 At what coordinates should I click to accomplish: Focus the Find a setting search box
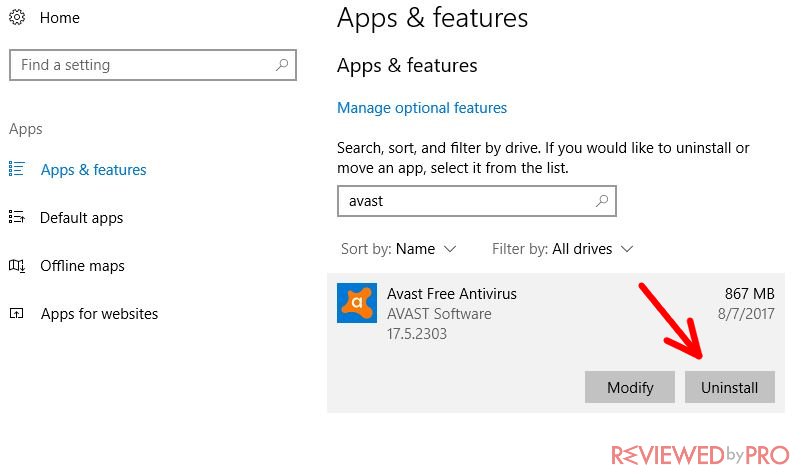pos(153,65)
